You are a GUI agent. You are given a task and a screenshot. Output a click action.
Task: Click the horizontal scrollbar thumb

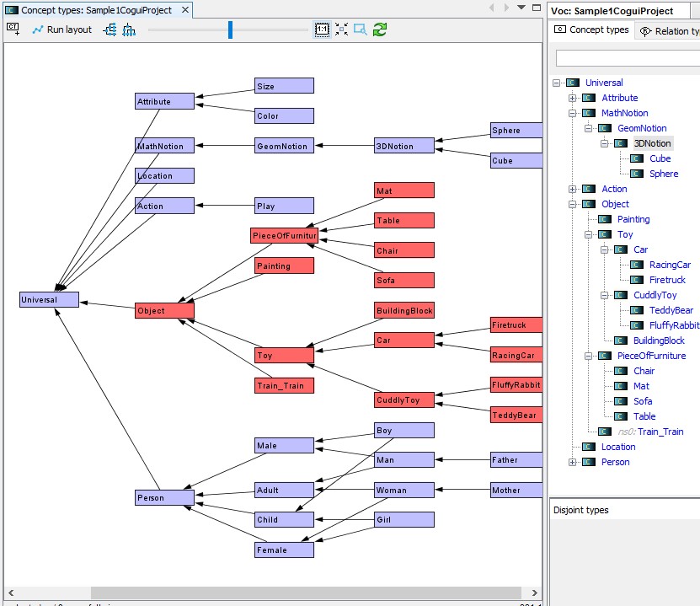[306, 593]
